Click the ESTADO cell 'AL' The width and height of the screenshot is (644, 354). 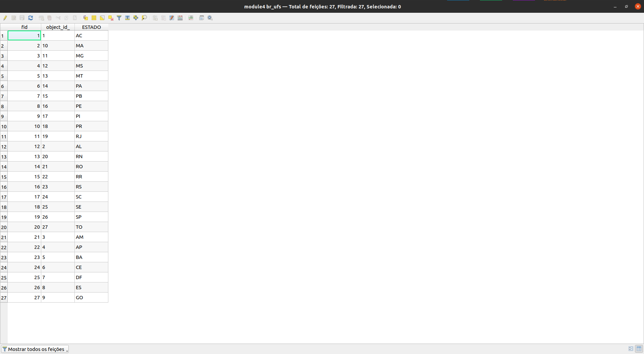pos(91,146)
